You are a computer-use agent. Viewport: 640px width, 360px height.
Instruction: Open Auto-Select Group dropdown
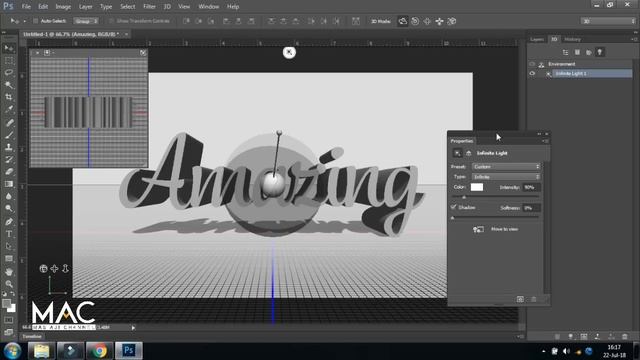tap(86, 21)
